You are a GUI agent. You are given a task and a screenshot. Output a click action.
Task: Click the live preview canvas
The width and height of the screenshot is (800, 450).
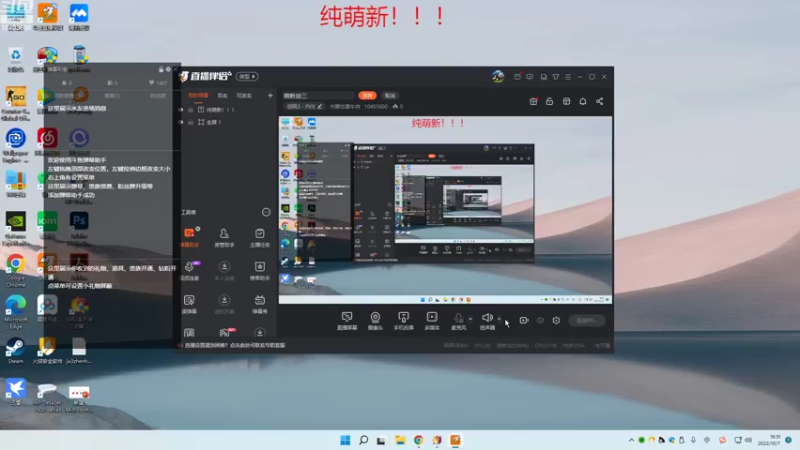[x=445, y=210]
